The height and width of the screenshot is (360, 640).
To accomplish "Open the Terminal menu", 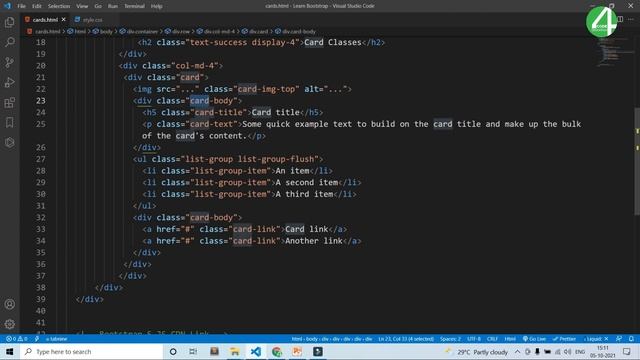I will pos(134,6).
